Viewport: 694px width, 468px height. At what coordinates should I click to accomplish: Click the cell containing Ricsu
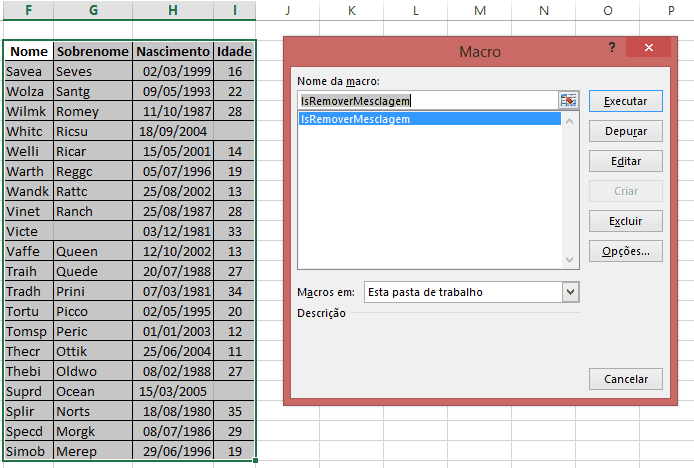[x=93, y=132]
